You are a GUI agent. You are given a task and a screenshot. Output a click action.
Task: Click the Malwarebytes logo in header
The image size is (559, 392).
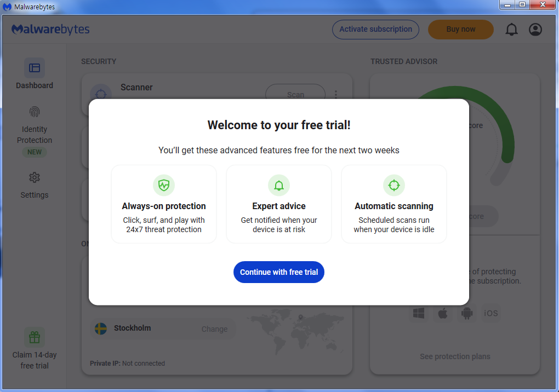(x=50, y=29)
